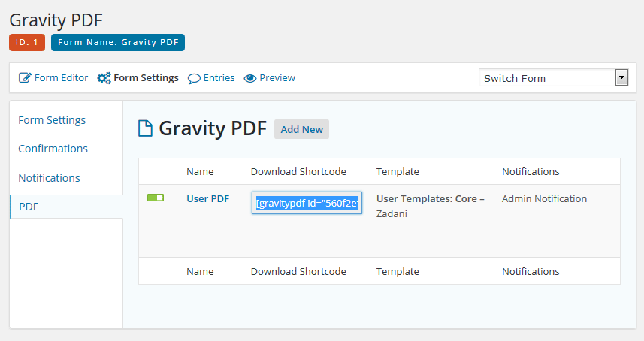Open the Switch Form dropdown

554,77
